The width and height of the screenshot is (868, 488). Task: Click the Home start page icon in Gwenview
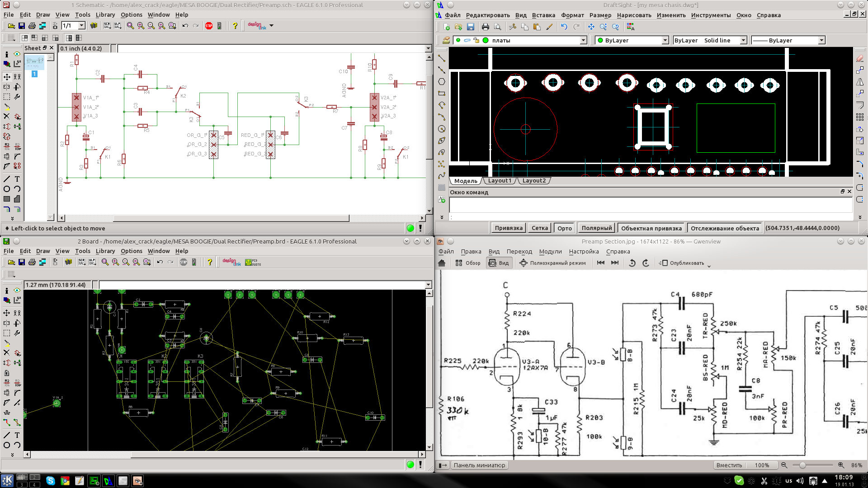click(442, 263)
